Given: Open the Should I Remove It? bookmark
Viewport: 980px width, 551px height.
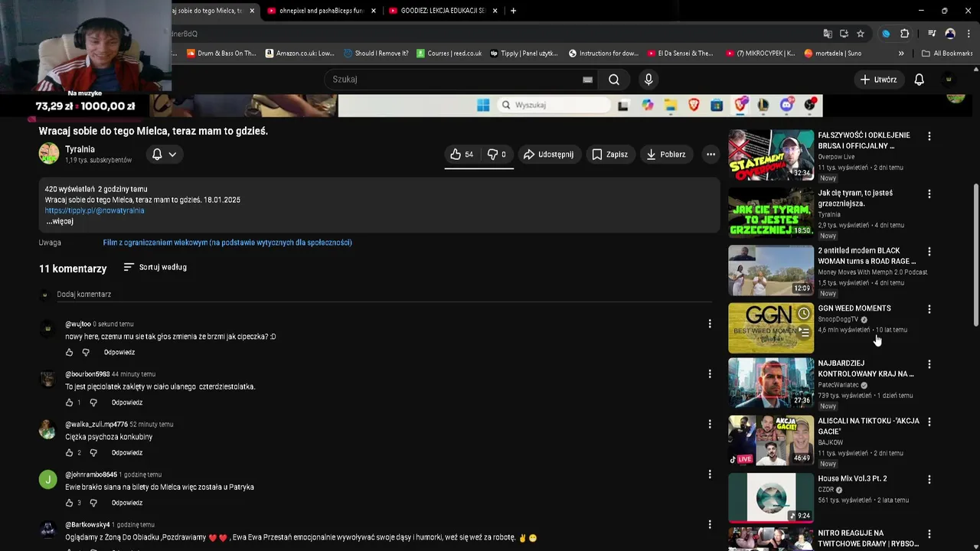Looking at the screenshot, I should (x=376, y=54).
